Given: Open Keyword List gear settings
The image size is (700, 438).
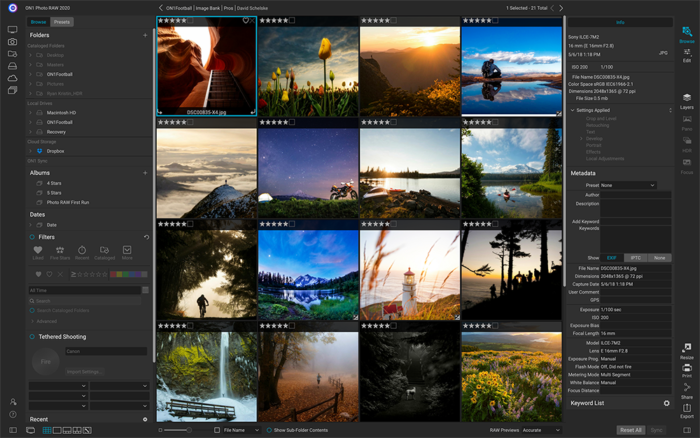Looking at the screenshot, I should 667,403.
